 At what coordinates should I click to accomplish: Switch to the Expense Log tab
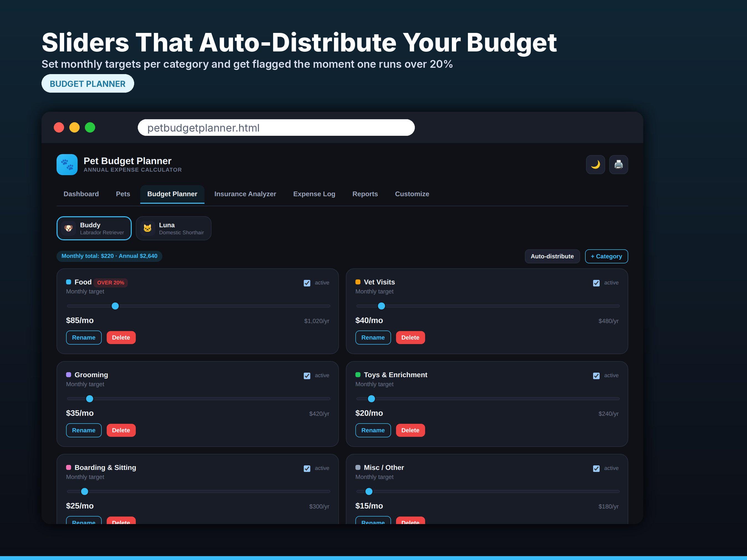pos(314,194)
